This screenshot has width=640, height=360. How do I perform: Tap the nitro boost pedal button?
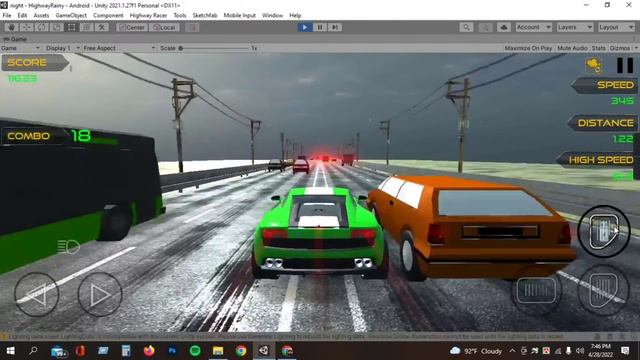pyautogui.click(x=604, y=231)
